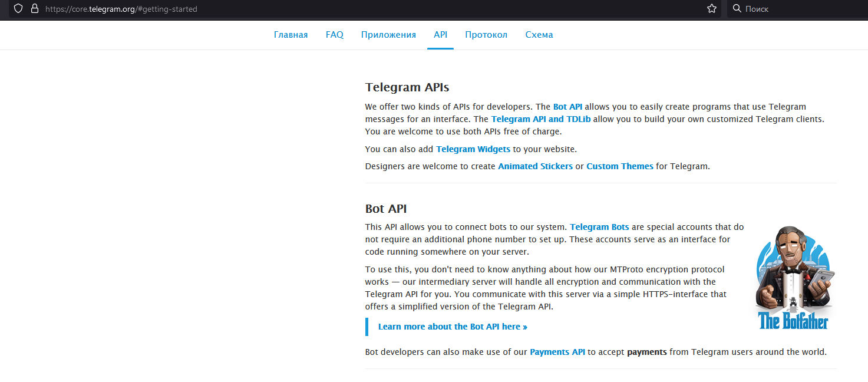Click the Поиск search field
868x382 pixels.
click(797, 9)
